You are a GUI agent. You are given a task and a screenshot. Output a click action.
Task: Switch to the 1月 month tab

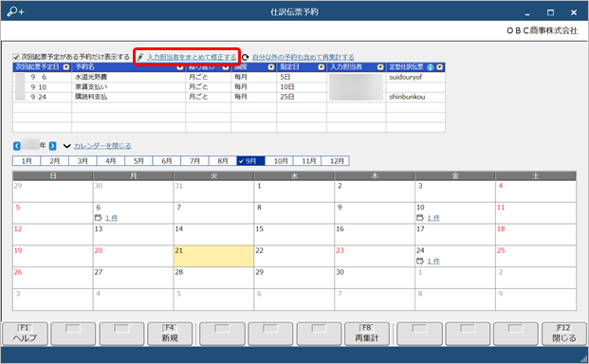coord(27,161)
